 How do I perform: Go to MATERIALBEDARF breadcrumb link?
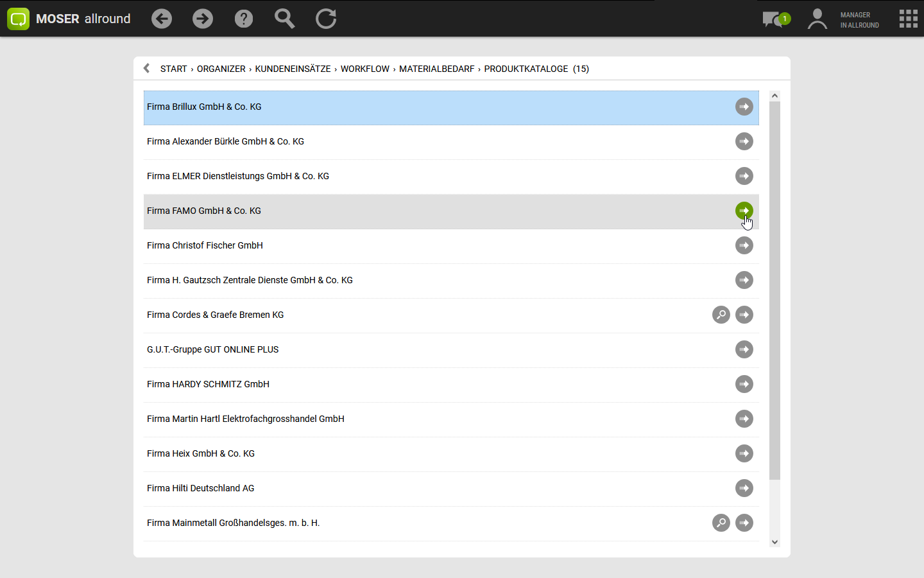436,69
